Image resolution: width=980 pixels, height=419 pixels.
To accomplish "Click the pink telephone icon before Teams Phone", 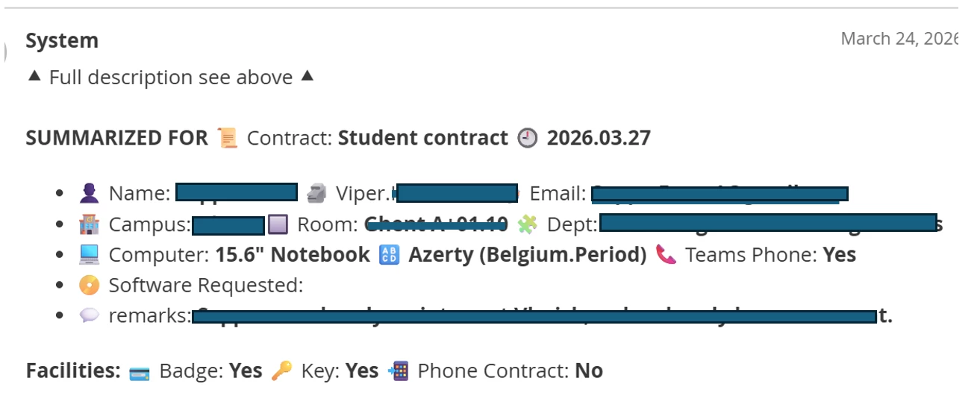I will pyautogui.click(x=666, y=255).
